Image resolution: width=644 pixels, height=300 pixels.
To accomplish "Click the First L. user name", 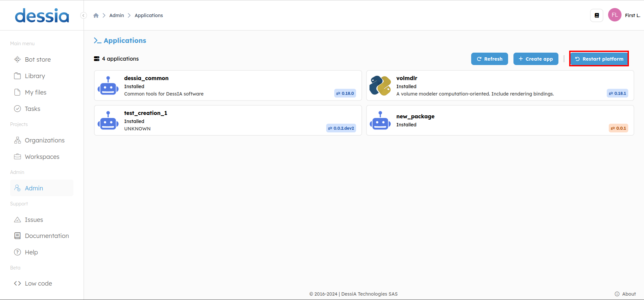I will point(633,15).
